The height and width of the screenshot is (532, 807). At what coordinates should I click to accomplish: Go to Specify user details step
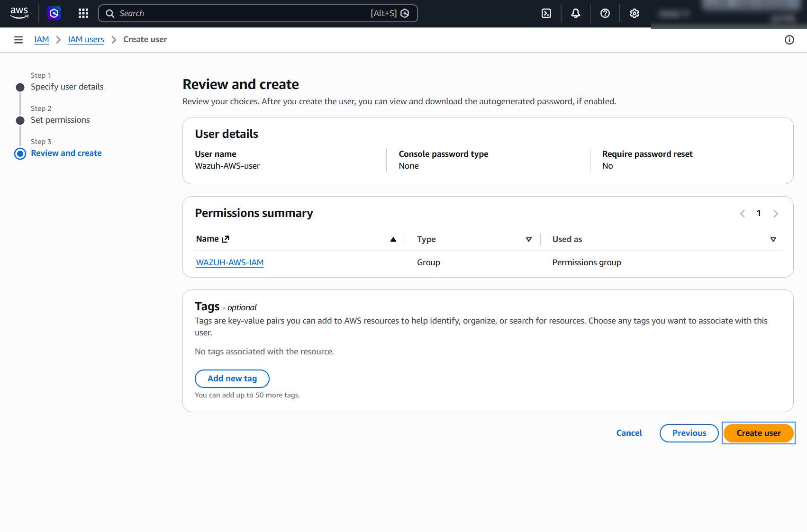pos(67,87)
